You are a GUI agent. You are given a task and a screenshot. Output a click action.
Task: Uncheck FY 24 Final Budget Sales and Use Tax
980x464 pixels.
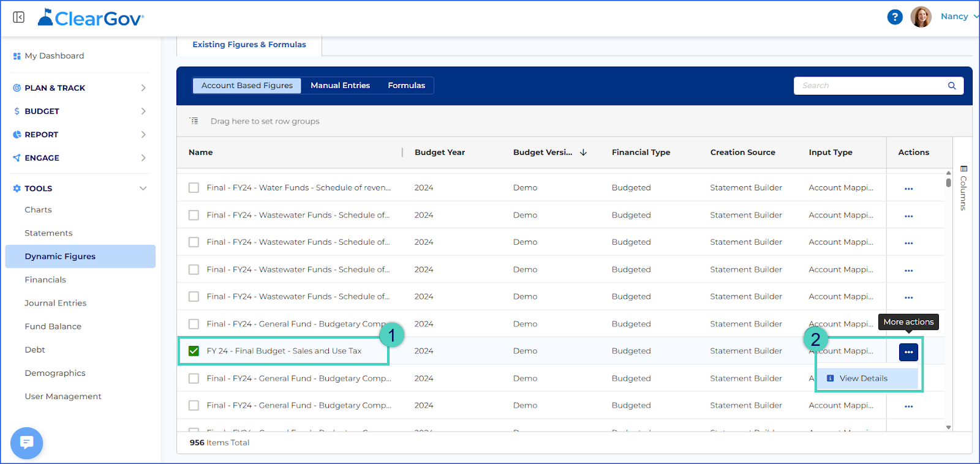194,351
